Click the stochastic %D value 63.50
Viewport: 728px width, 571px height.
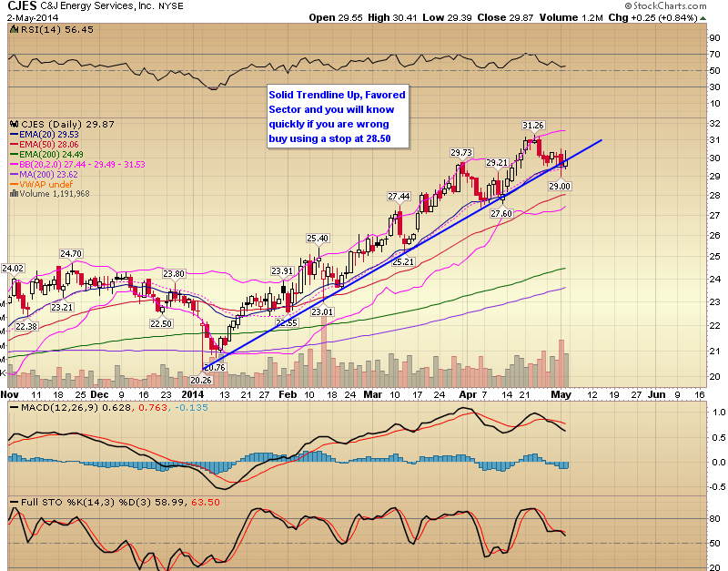pos(206,502)
